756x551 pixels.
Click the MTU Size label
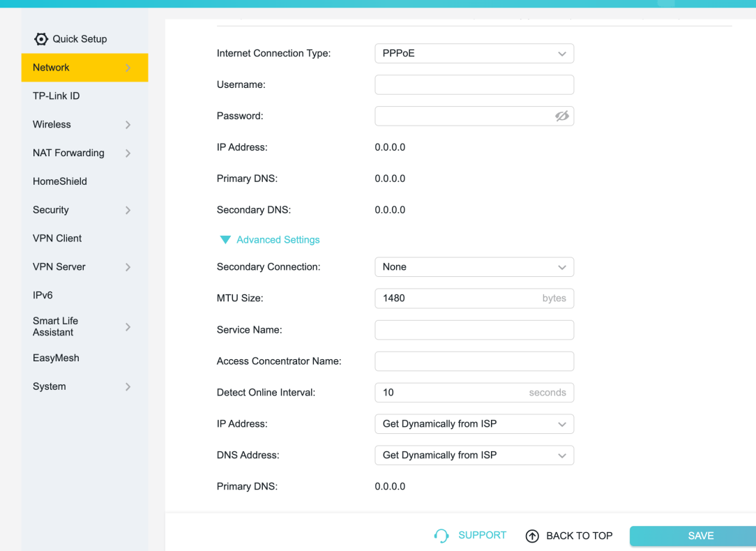point(240,298)
